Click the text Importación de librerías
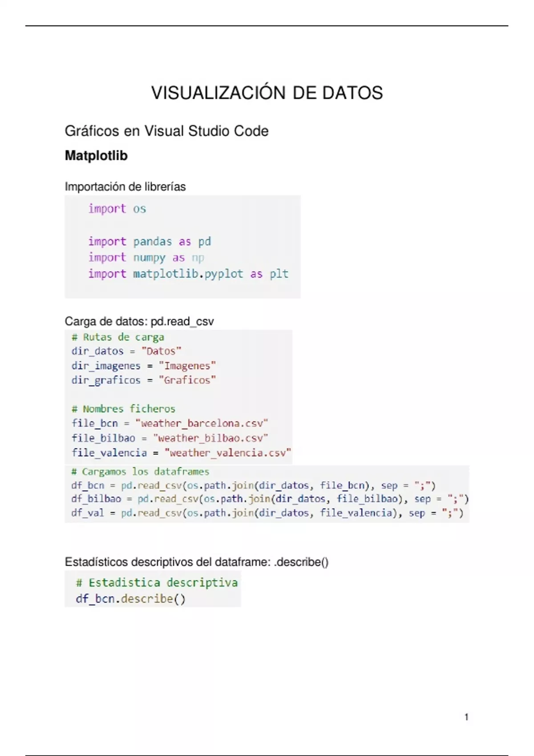Screen dimensions: 534x756 (125, 187)
